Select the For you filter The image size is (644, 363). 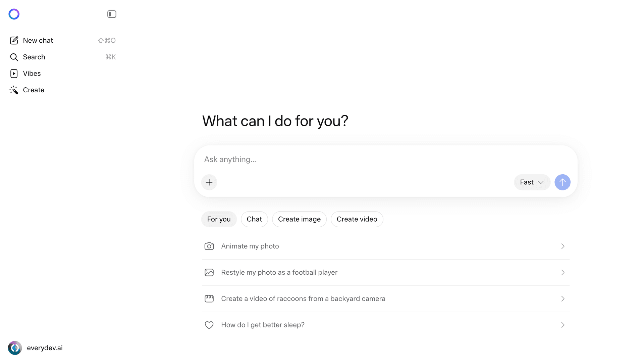point(219,219)
